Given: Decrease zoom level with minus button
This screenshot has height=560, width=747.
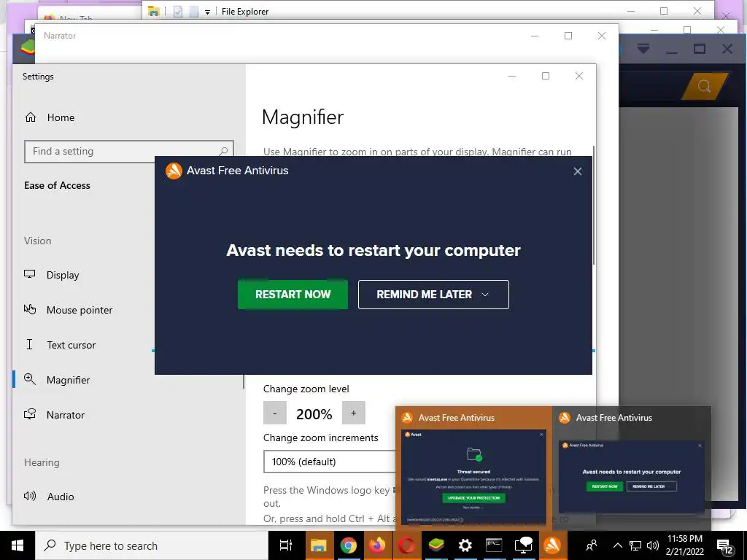Looking at the screenshot, I should [275, 413].
